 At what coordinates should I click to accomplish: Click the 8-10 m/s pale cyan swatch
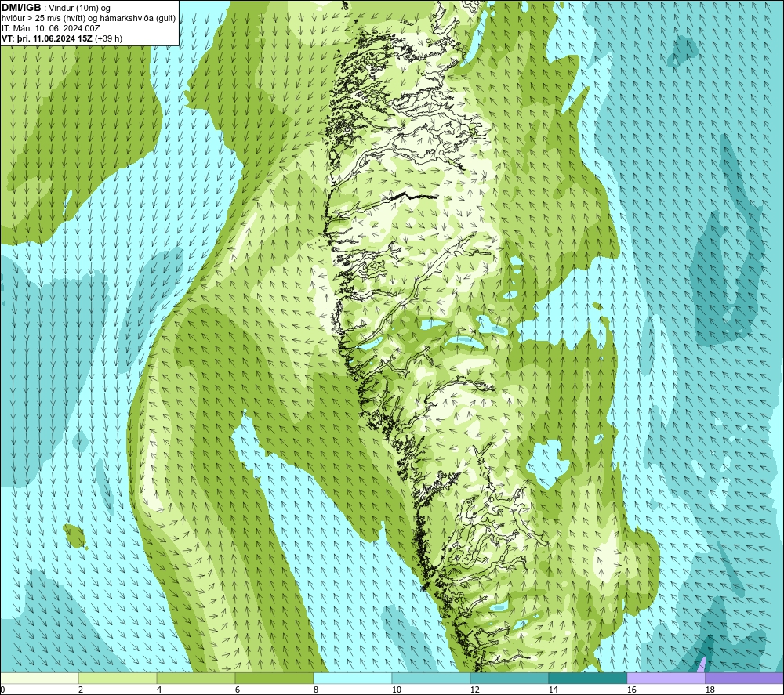tap(353, 679)
